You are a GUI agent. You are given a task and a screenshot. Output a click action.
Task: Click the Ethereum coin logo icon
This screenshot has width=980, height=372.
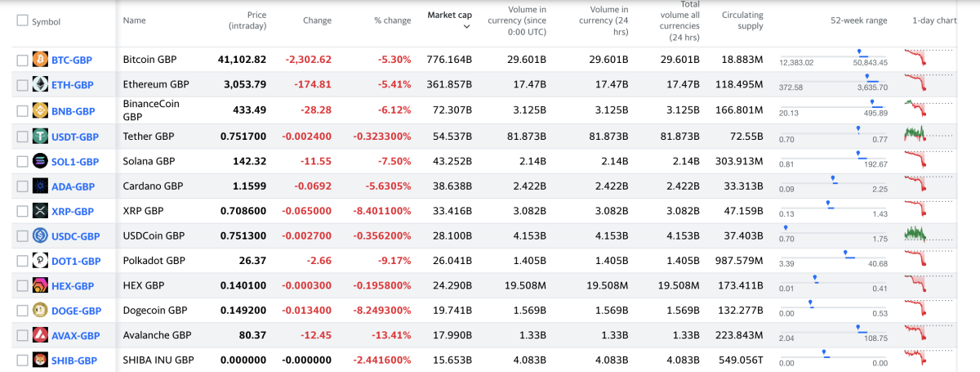pyautogui.click(x=40, y=85)
